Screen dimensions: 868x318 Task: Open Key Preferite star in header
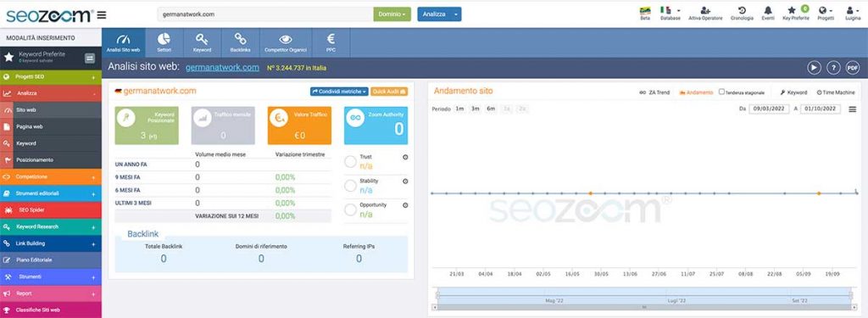(795, 14)
